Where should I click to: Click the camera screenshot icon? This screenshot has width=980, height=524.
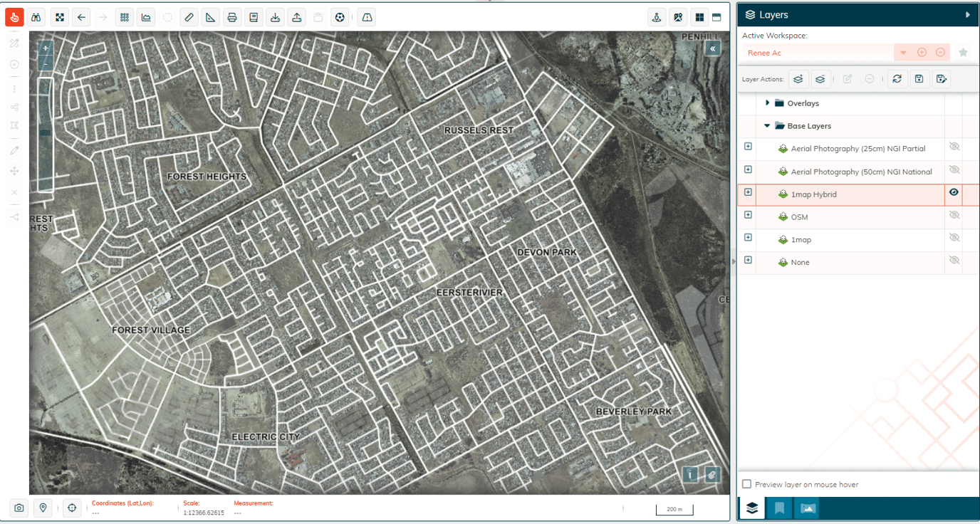coord(19,508)
